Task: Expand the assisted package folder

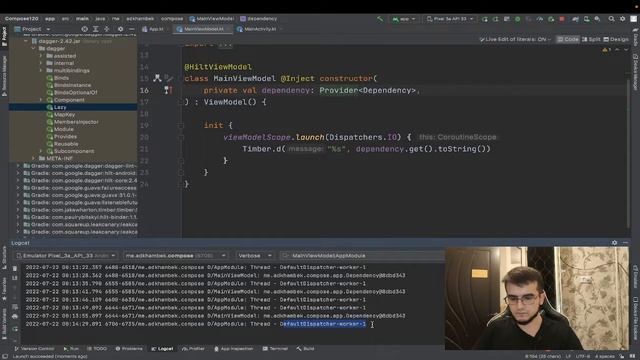Action: point(41,56)
